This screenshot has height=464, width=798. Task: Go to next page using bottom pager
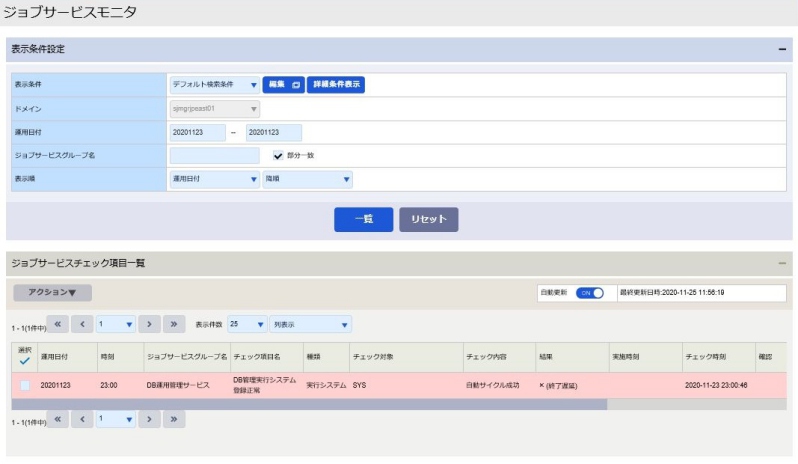[150, 419]
